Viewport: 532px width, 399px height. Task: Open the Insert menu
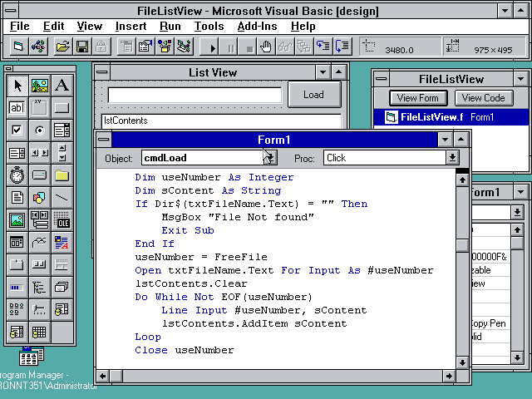click(x=131, y=26)
